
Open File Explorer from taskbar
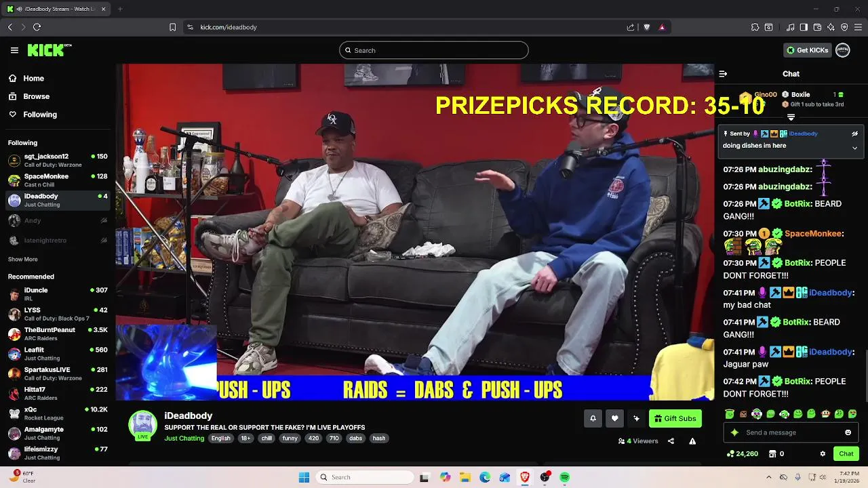click(465, 477)
